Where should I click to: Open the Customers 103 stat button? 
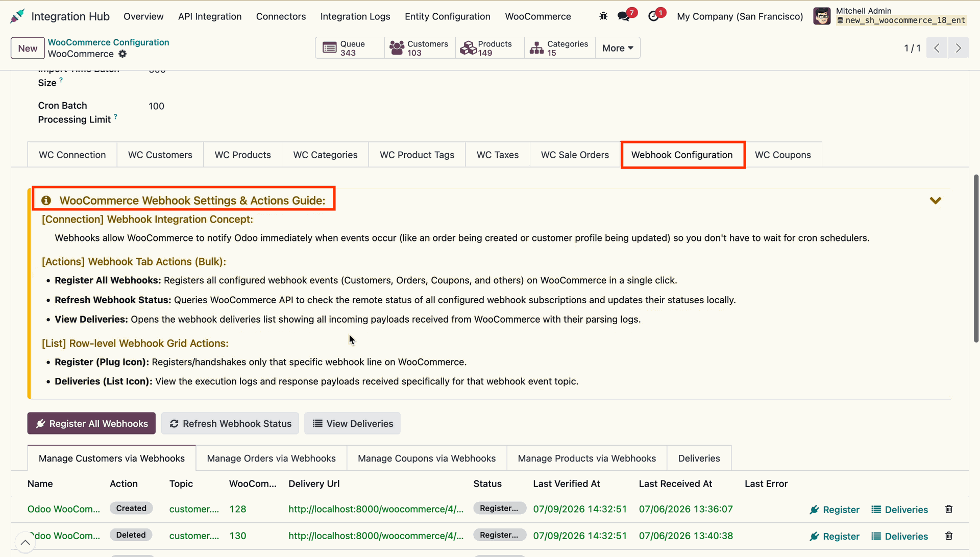click(x=420, y=48)
